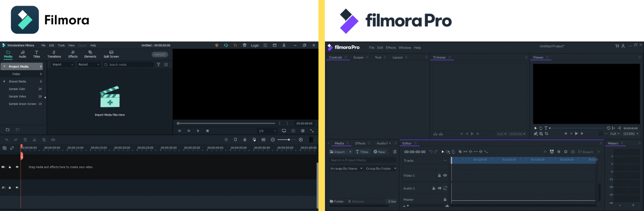Click the gift icon in Filmora title bar
Screen dimensions: 644x211
[x=244, y=45]
